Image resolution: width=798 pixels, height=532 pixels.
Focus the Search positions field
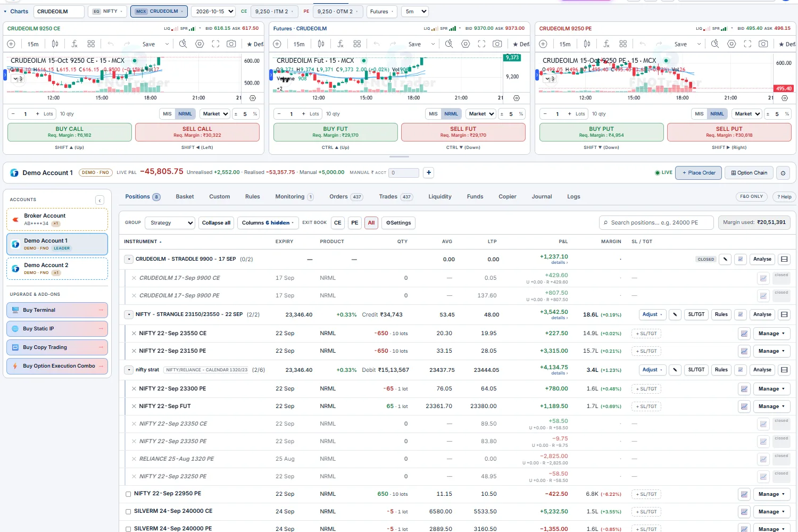pyautogui.click(x=656, y=222)
